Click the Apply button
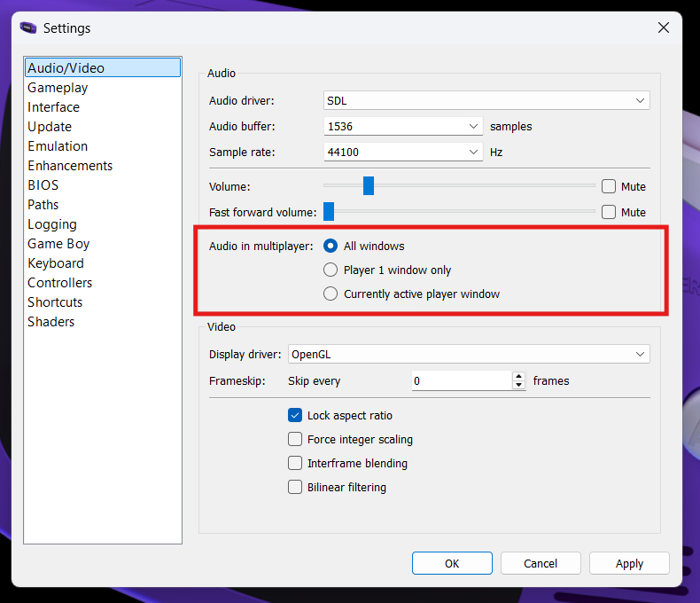The height and width of the screenshot is (603, 700). pos(629,563)
